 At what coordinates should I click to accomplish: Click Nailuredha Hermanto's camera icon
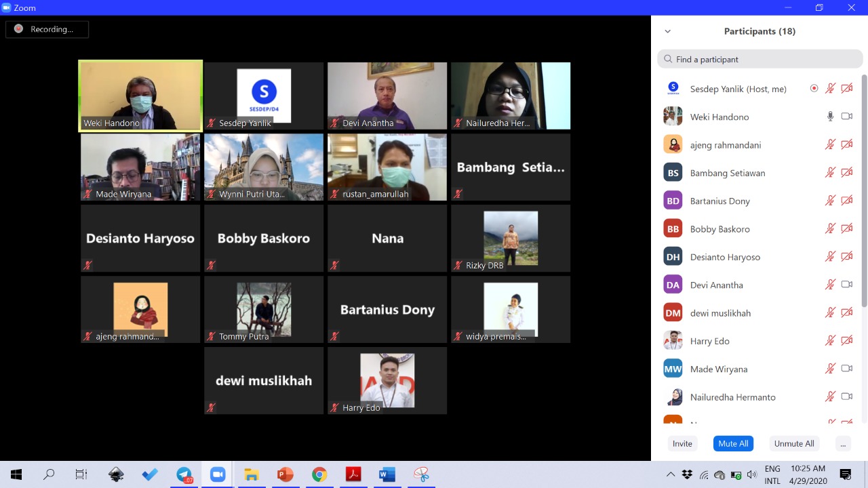[x=846, y=396]
